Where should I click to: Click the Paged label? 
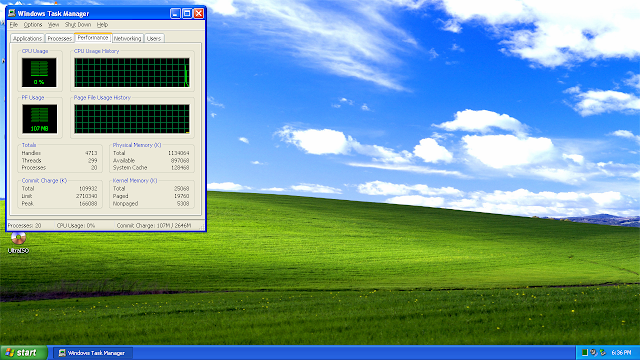click(120, 196)
